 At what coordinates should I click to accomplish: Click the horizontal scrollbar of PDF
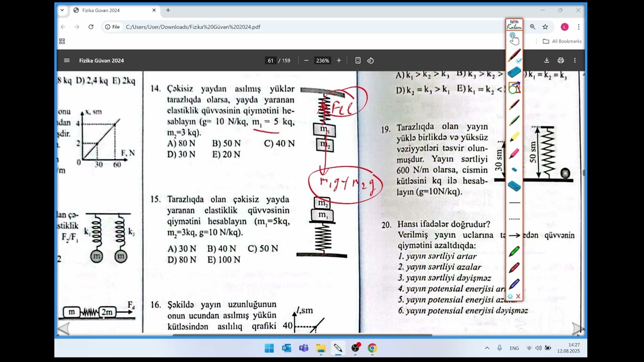[x=302, y=335]
